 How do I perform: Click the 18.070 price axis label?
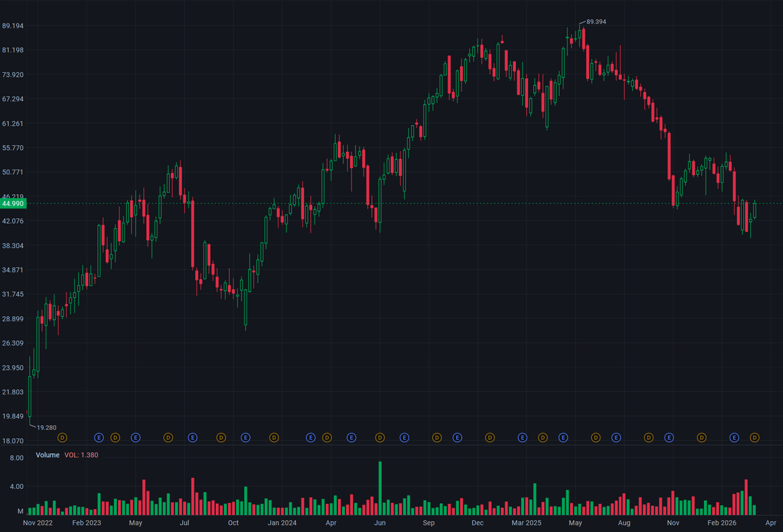pos(13,441)
